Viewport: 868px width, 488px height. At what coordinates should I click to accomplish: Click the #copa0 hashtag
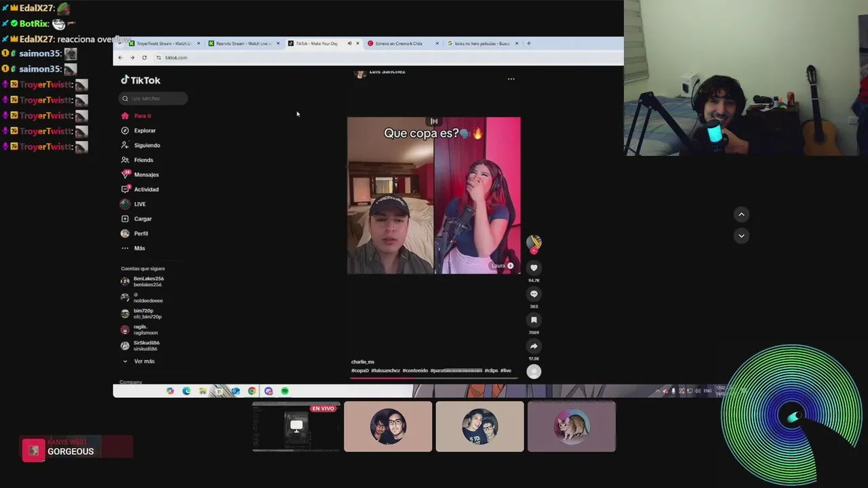click(x=360, y=371)
